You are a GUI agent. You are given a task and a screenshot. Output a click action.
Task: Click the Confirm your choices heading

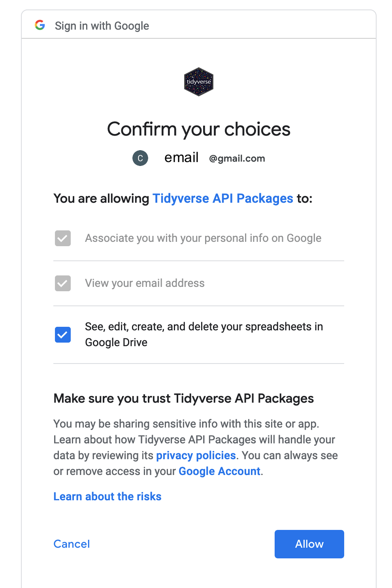[199, 129]
